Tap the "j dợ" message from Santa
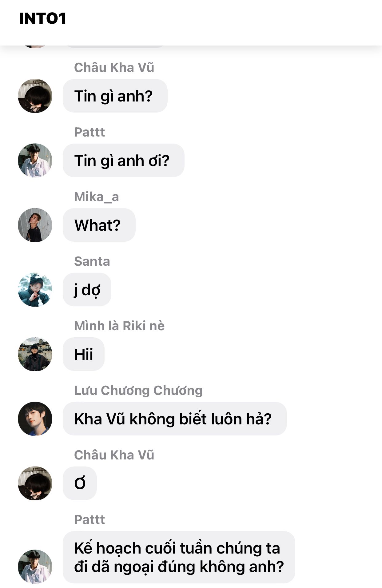Image resolution: width=382 pixels, height=588 pixels. (87, 290)
